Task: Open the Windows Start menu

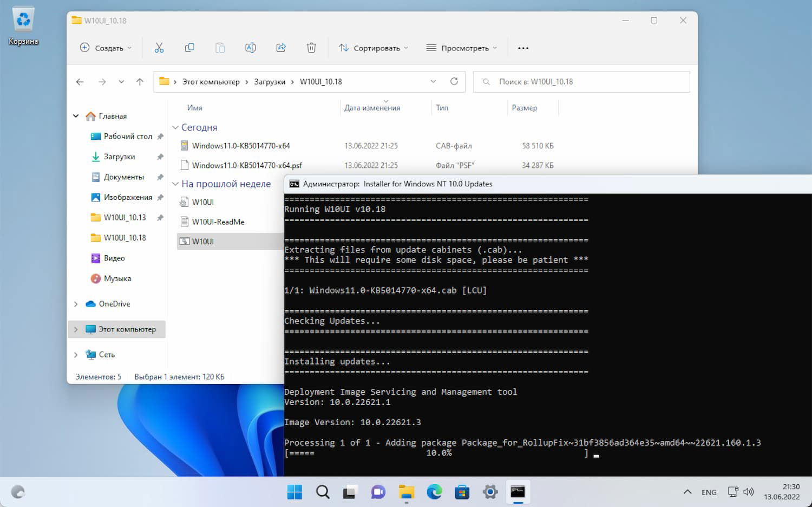Action: (x=294, y=492)
